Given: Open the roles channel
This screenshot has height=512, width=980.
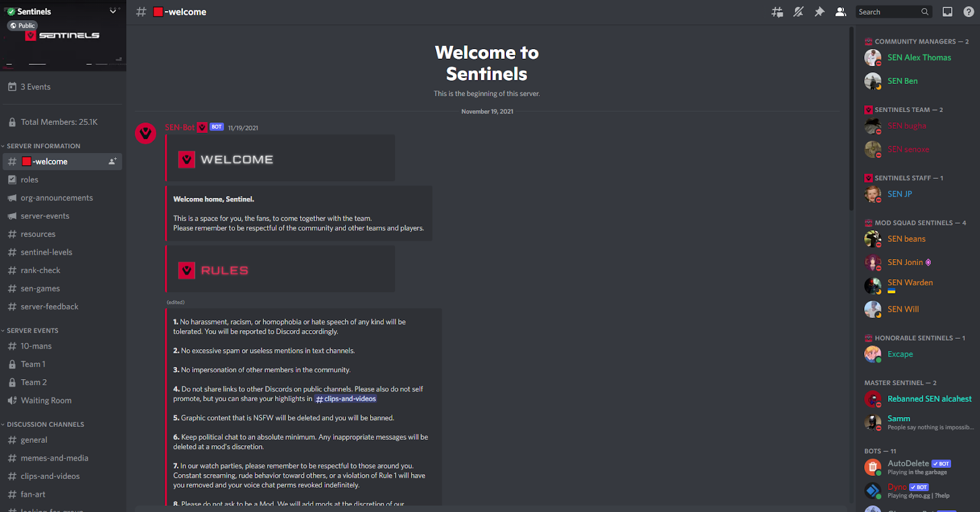Looking at the screenshot, I should (62, 179).
